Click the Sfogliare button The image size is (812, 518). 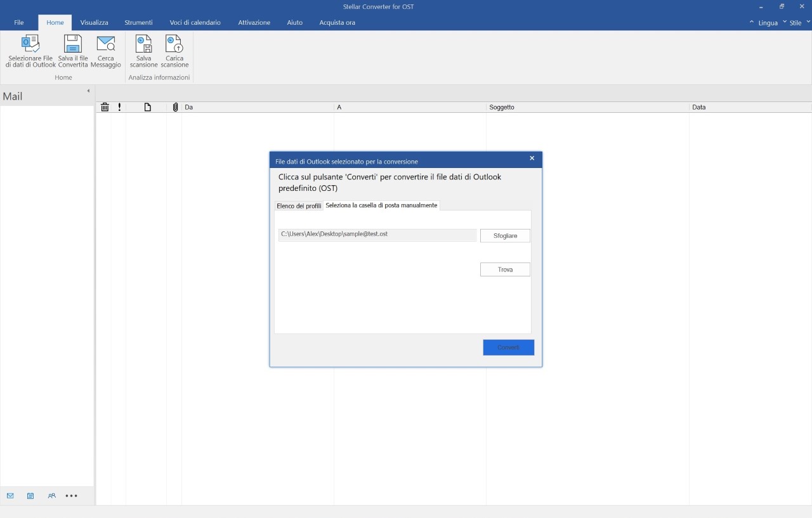[x=505, y=236]
